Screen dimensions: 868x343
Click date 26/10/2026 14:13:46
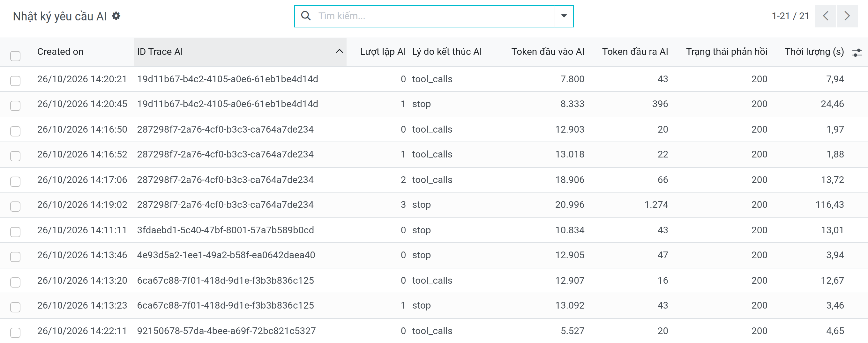[82, 255]
